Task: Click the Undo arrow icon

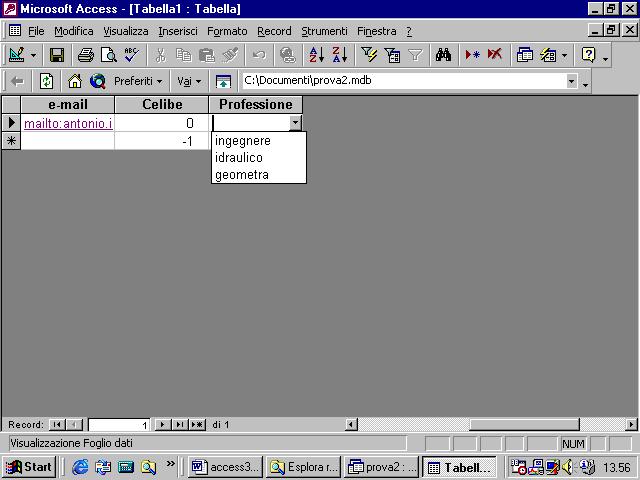Action: coord(259,55)
